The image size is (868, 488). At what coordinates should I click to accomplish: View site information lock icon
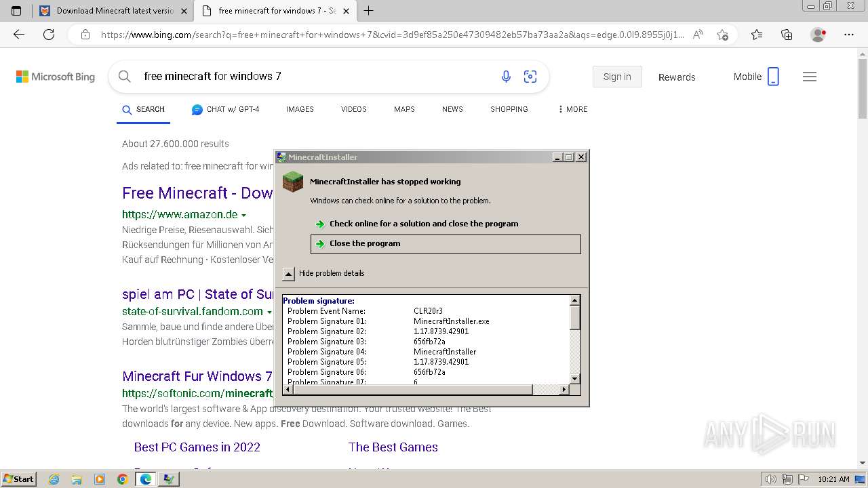[x=85, y=35]
